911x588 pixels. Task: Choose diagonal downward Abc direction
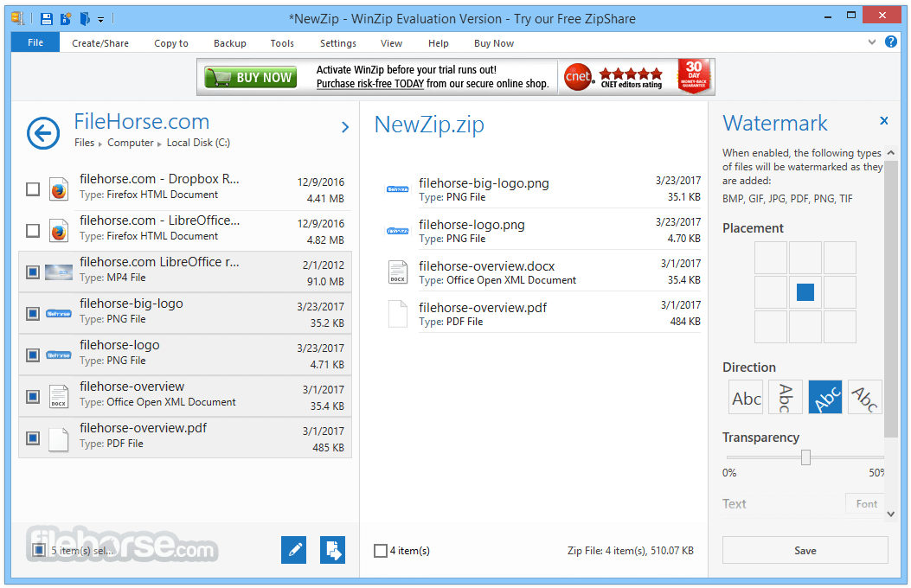coord(865,398)
